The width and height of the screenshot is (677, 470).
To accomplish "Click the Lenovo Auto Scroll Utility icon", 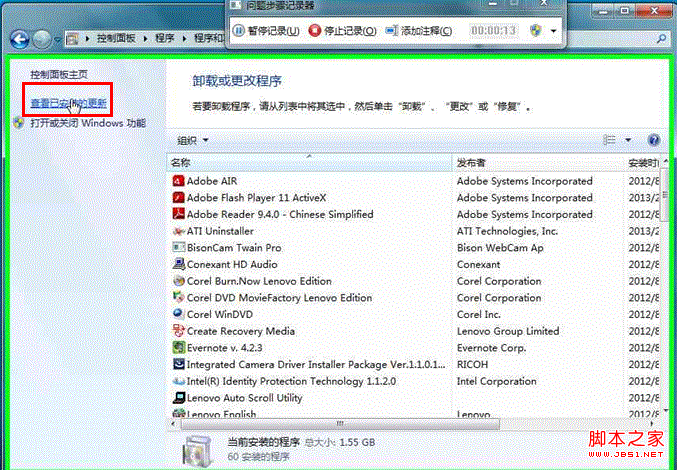I will click(178, 397).
